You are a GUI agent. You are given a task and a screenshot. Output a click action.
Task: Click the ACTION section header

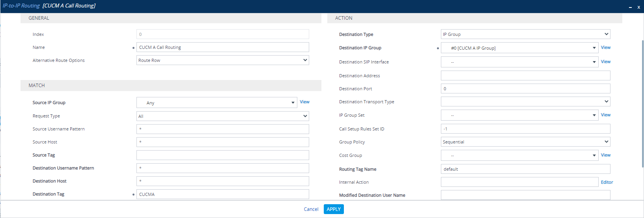475,18
